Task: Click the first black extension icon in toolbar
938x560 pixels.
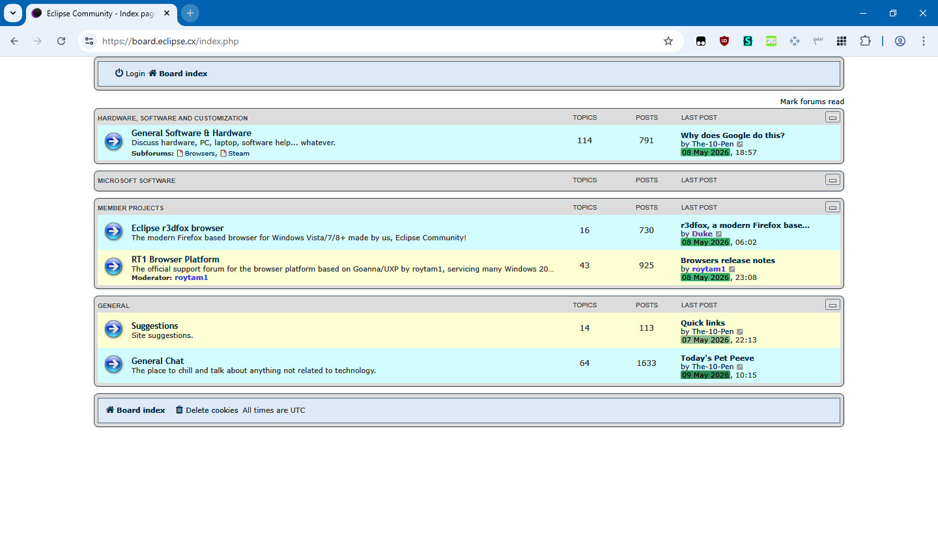Action: (x=701, y=41)
